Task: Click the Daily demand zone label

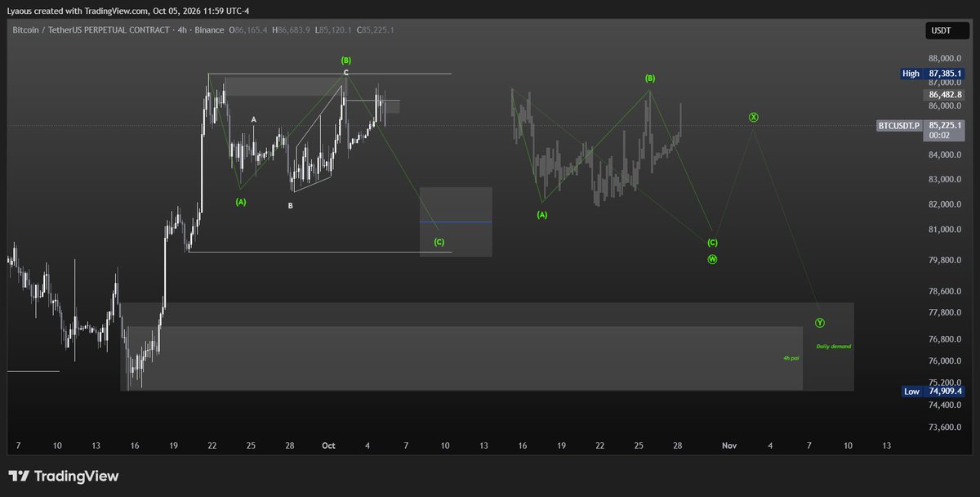Action: 833,347
